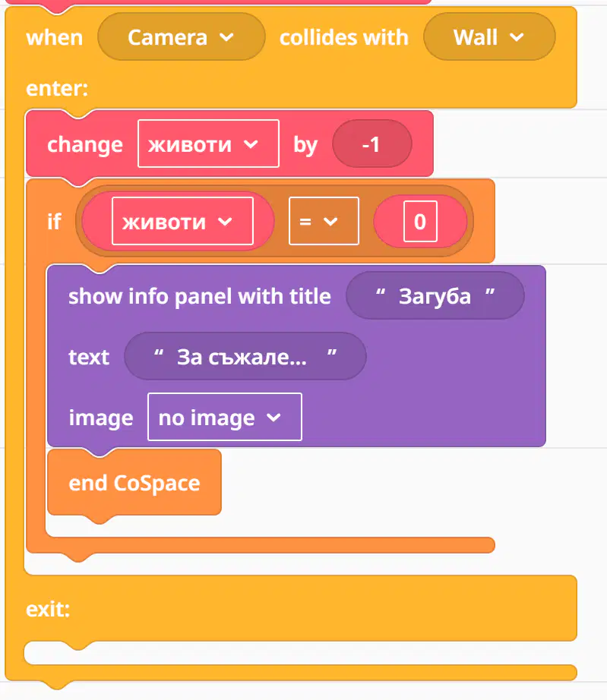Click the enter: section label
607x700 pixels.
pos(57,88)
